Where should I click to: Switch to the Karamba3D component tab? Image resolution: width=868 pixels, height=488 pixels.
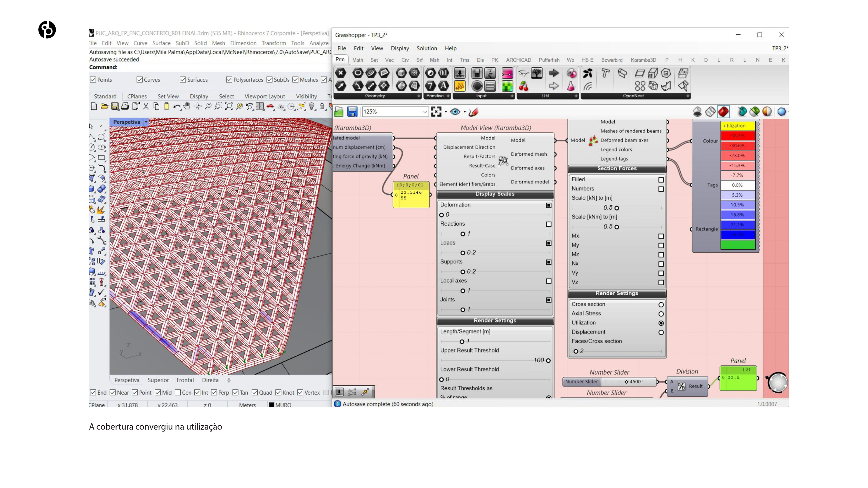[643, 60]
